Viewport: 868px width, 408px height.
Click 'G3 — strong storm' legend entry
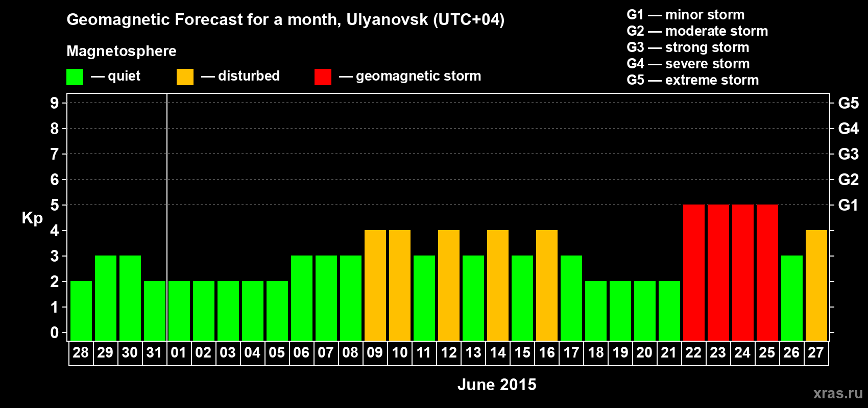688,47
